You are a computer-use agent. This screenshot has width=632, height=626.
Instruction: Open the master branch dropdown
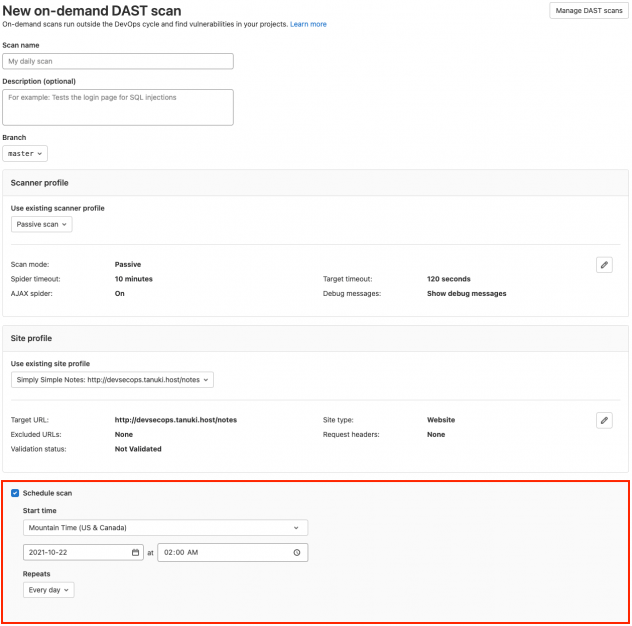point(25,154)
